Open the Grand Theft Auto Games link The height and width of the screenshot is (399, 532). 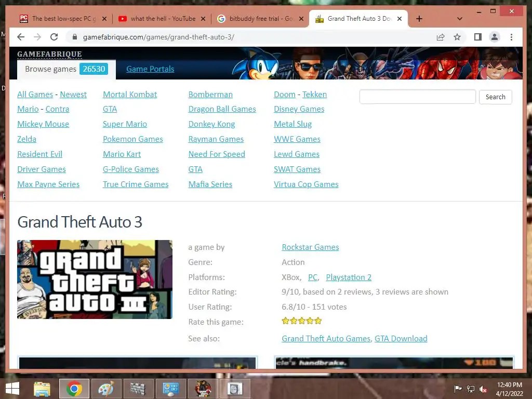click(x=326, y=339)
